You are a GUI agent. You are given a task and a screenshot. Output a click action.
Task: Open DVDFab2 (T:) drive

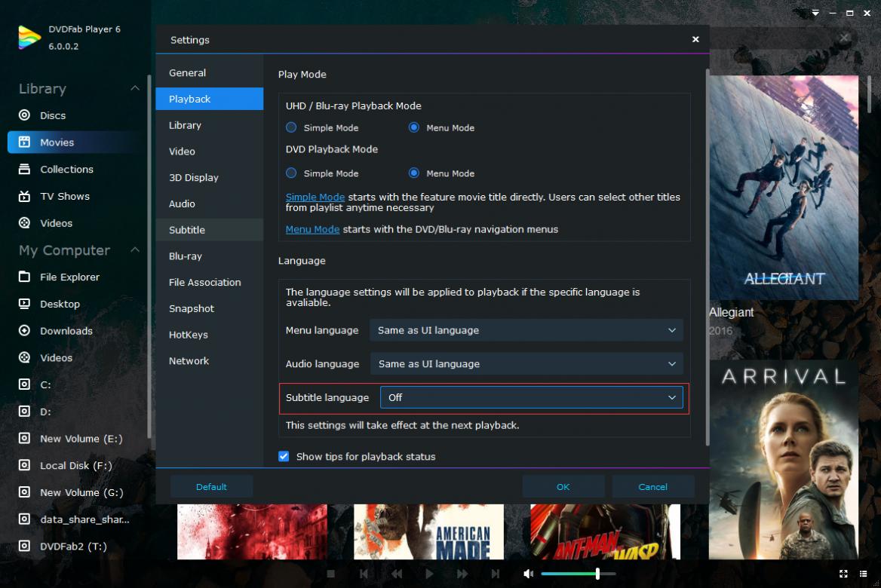(63, 546)
